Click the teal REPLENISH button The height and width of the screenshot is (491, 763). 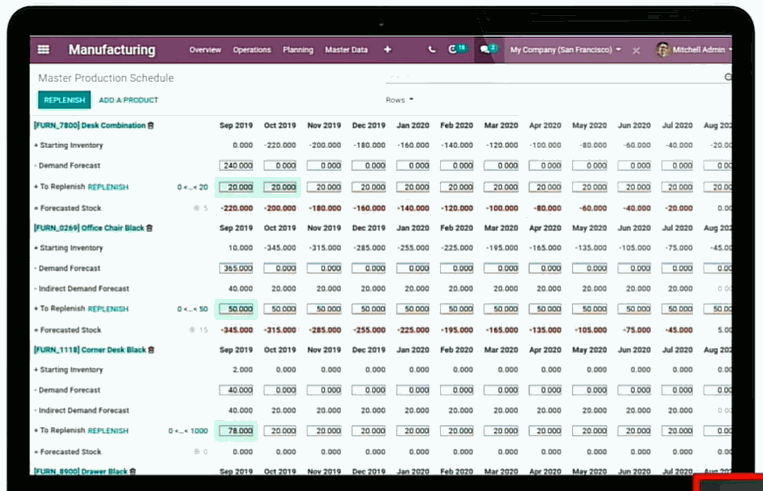64,100
